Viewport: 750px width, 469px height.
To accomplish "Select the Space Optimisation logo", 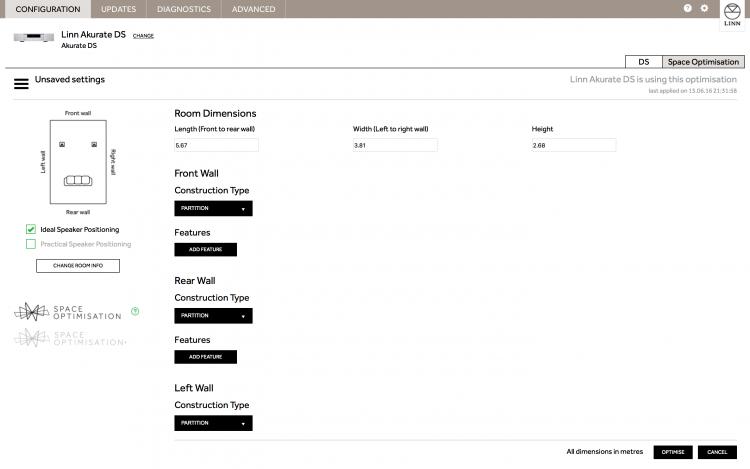I will click(x=67, y=312).
